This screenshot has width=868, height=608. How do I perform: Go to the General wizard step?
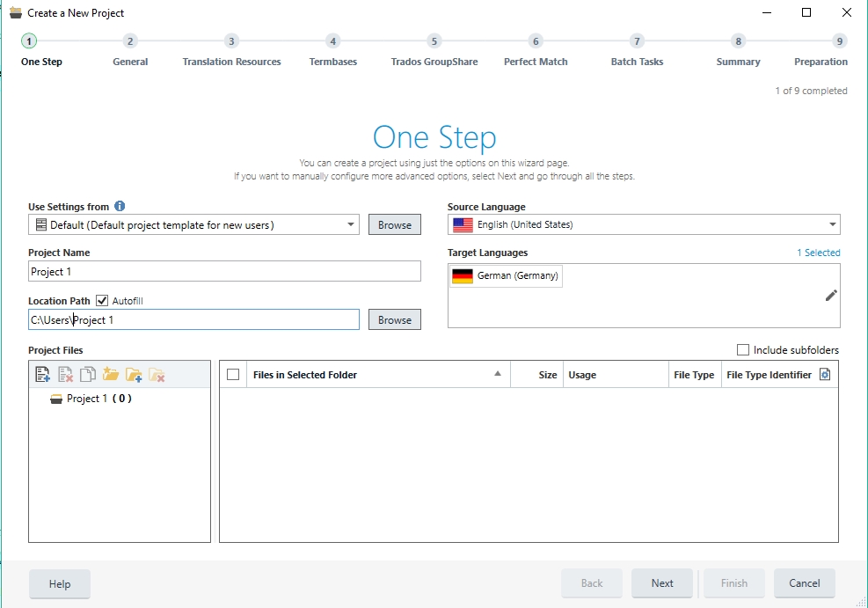click(x=130, y=50)
